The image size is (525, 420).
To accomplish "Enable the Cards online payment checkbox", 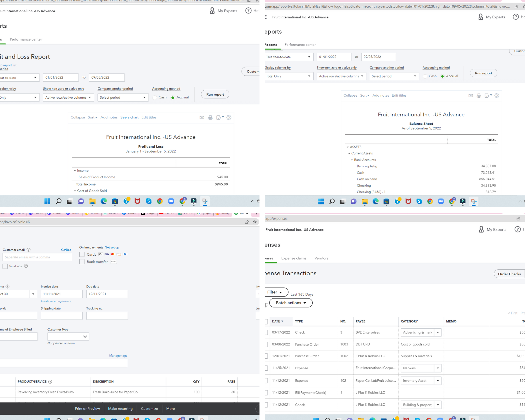I will (x=82, y=254).
